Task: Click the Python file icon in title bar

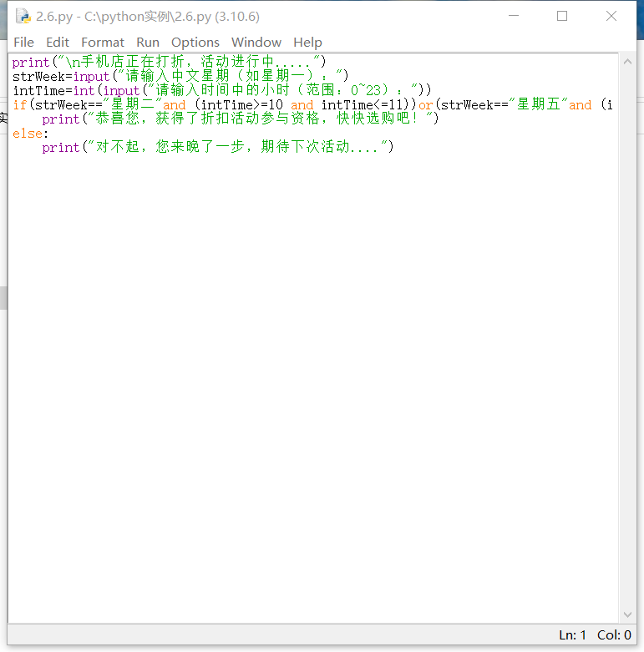Action: coord(23,16)
